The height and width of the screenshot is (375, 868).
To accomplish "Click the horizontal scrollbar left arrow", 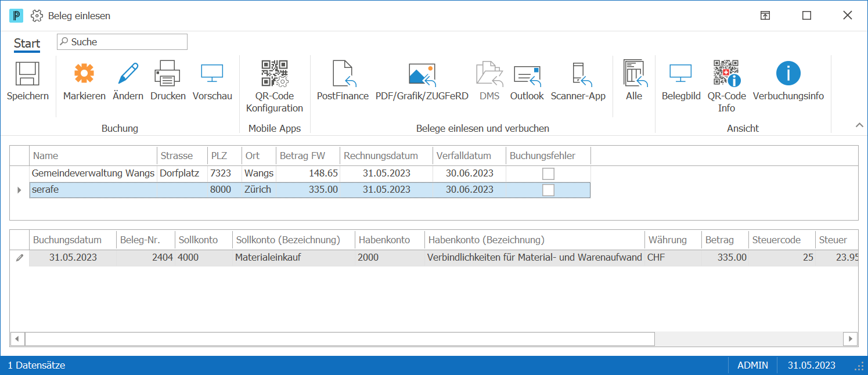I will (x=17, y=338).
